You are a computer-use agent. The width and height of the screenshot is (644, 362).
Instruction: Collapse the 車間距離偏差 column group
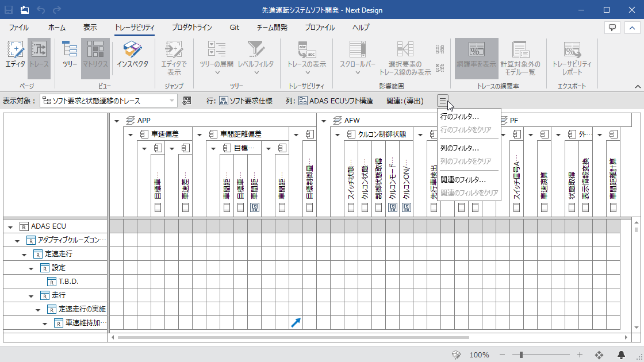pyautogui.click(x=200, y=134)
